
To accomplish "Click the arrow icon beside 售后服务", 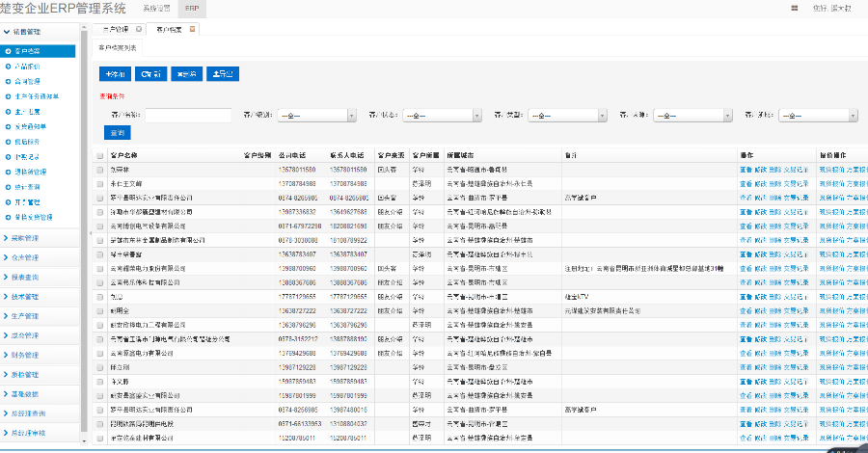I will coord(8,142).
